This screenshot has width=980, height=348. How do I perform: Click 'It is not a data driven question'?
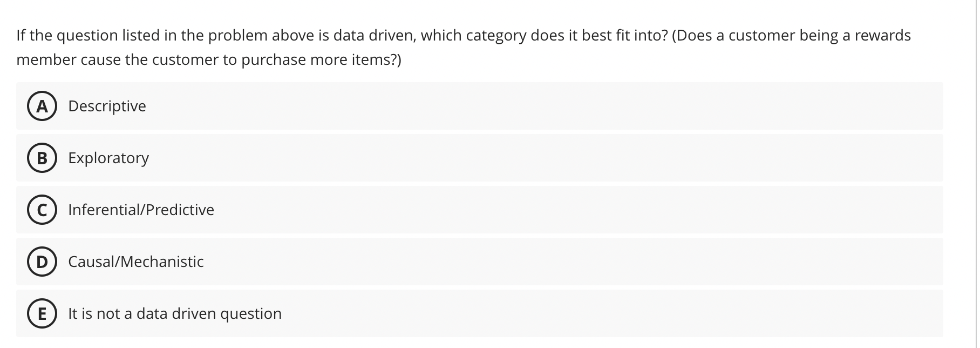tap(175, 313)
